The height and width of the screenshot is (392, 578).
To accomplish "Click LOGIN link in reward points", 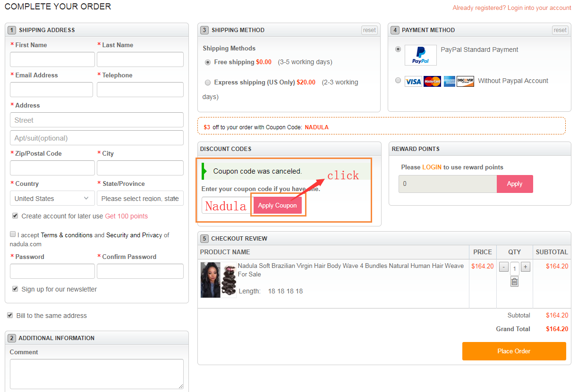I will [432, 167].
